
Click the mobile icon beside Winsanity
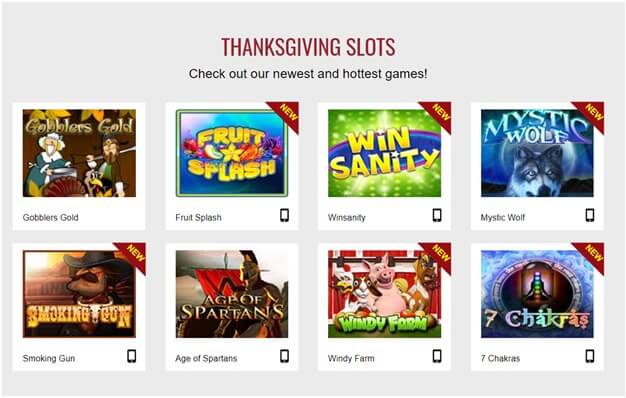437,215
